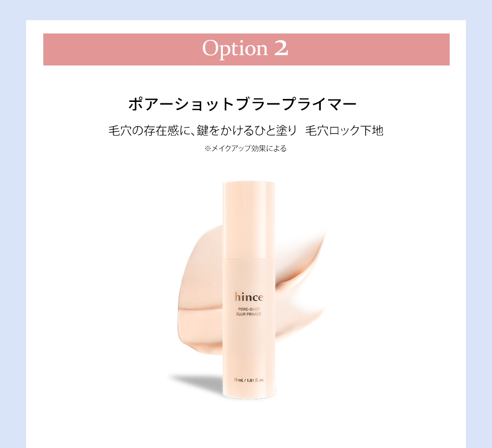
Task: Click the 毛穴の存在感に tagline text
Action: [150, 130]
